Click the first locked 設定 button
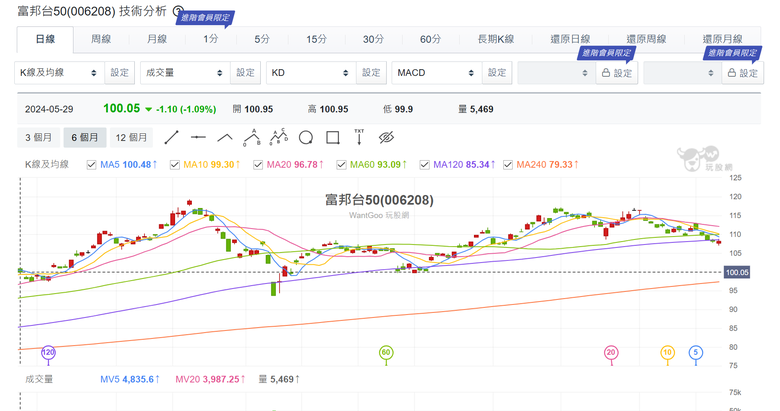 click(x=617, y=73)
